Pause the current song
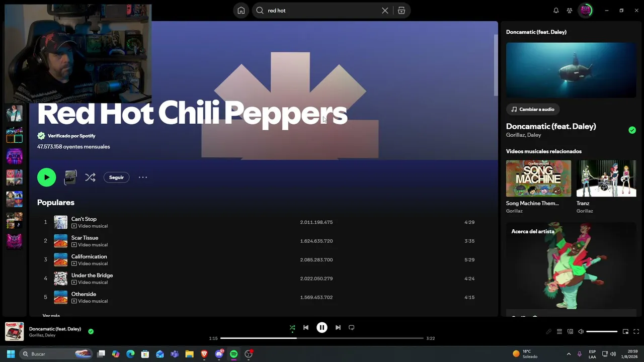This screenshot has width=644, height=362. [x=322, y=327]
